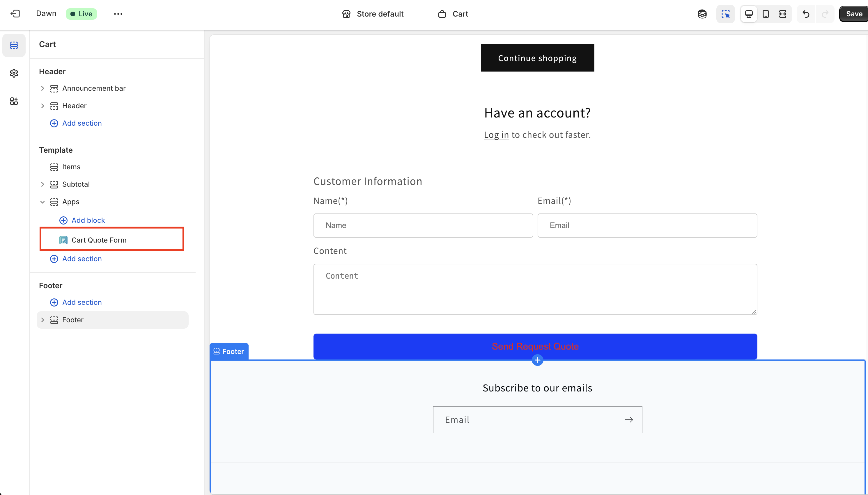Click Add block under Apps
The width and height of the screenshot is (868, 495).
pyautogui.click(x=82, y=220)
